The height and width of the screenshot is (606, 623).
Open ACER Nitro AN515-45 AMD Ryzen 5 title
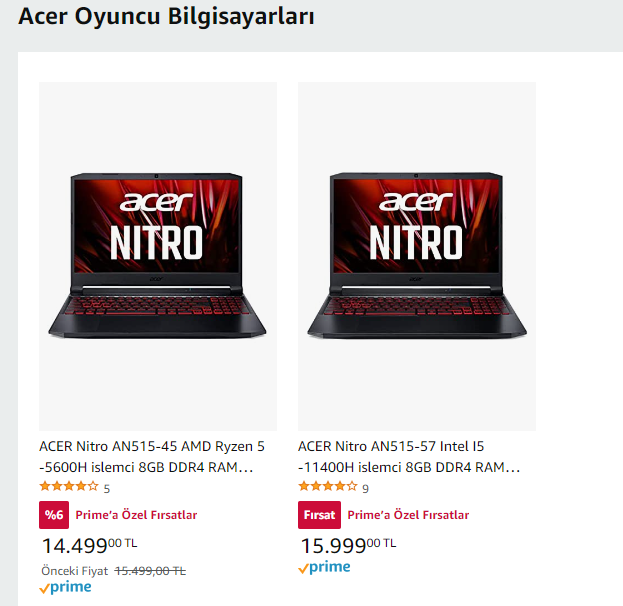click(152, 457)
